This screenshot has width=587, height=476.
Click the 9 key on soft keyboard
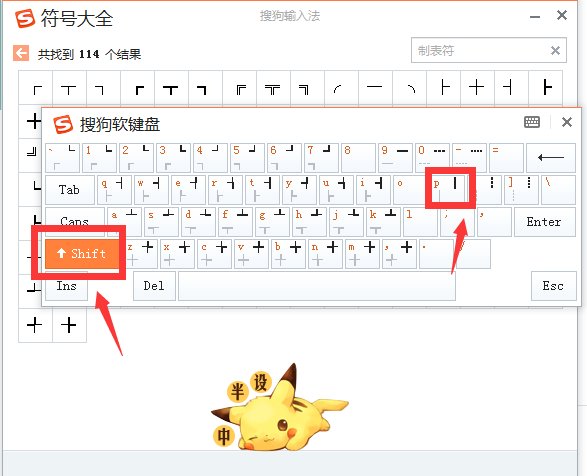396,157
